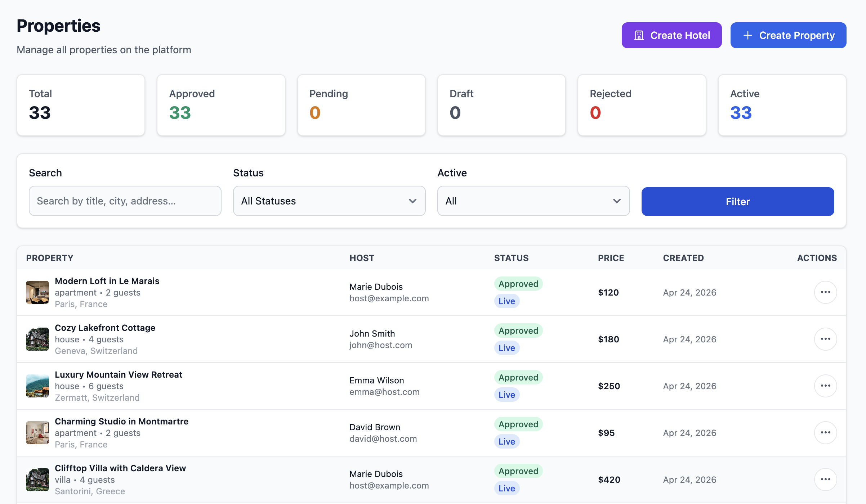
Task: Click the Luxury Mountain View Retreat photo
Action: tap(37, 386)
